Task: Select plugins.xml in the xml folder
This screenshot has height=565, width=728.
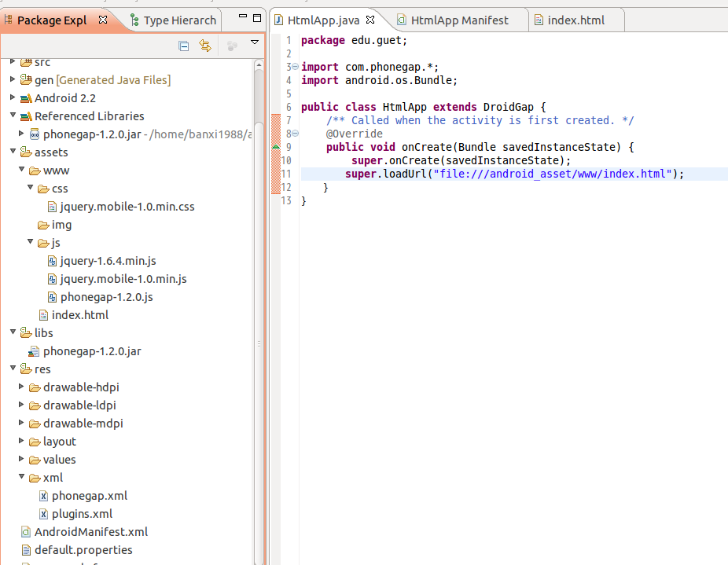Action: pos(83,514)
